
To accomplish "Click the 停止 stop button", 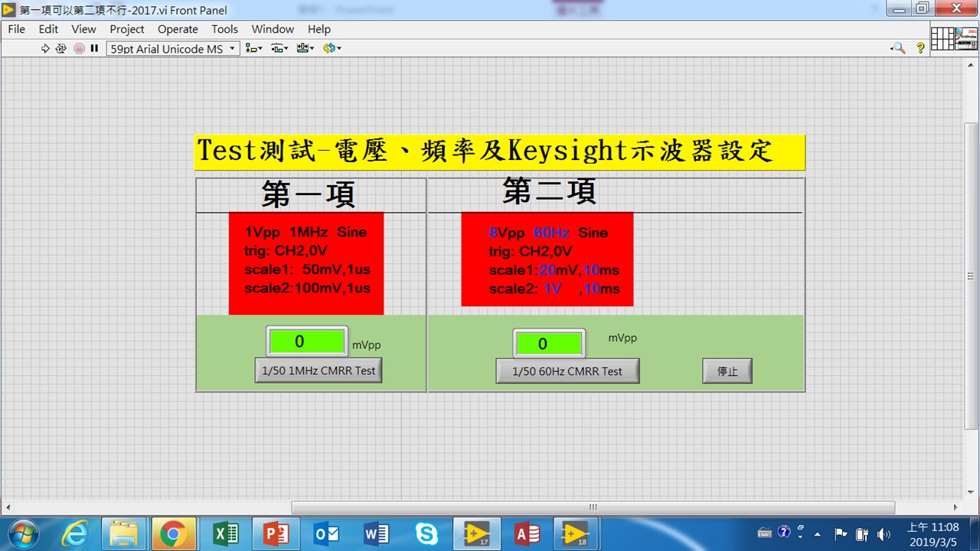I will click(x=727, y=370).
